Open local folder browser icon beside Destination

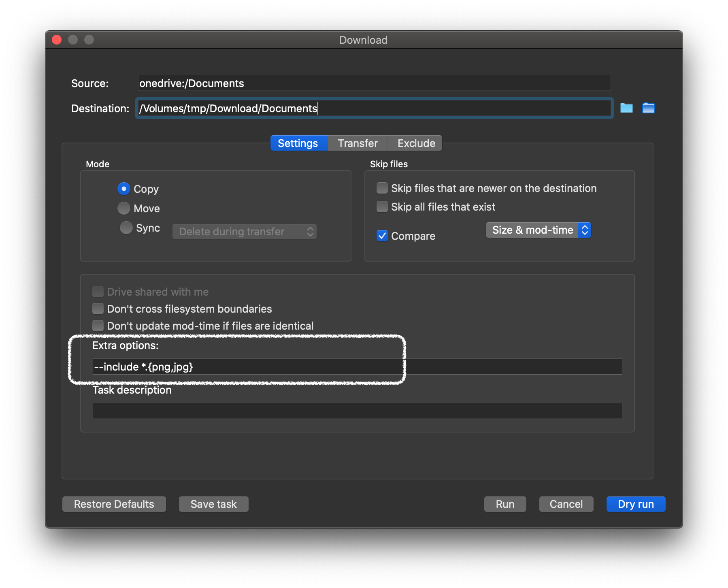pyautogui.click(x=626, y=108)
